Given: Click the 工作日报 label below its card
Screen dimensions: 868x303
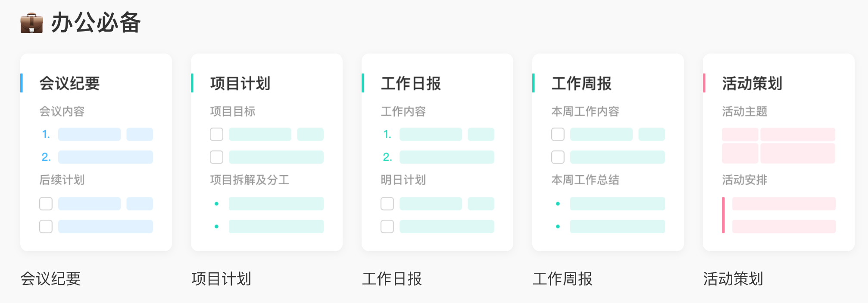Looking at the screenshot, I should (392, 279).
